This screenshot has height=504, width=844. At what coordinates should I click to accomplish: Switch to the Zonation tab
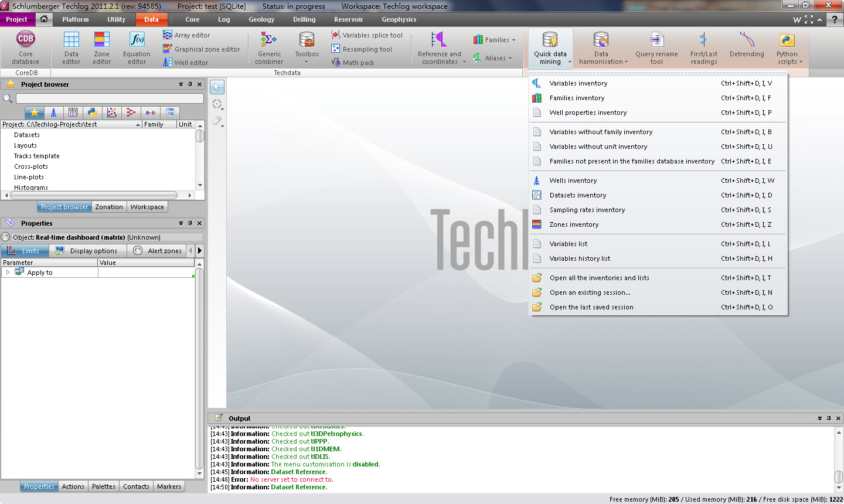coord(109,207)
